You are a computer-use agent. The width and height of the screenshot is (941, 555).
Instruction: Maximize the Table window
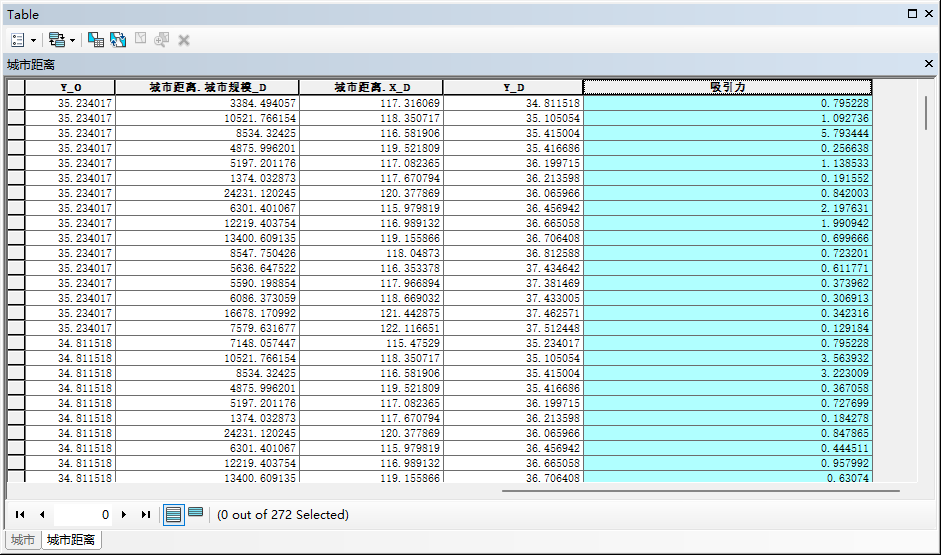[912, 13]
